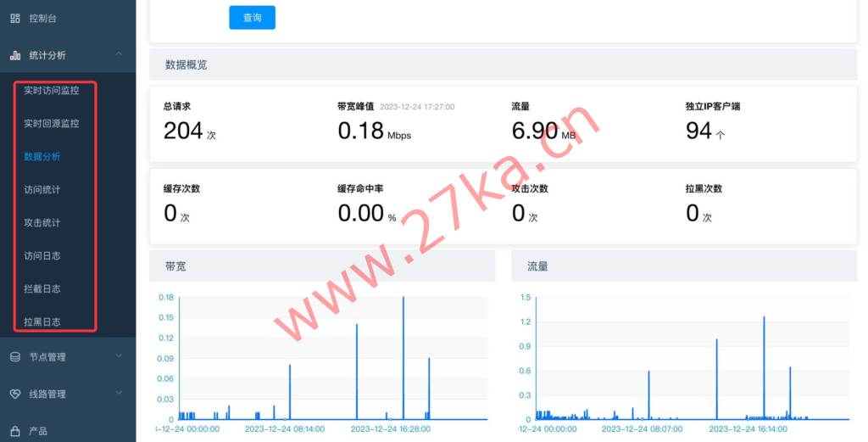
Task: Expand the 节点管理 menu chevron
Action: tap(119, 357)
